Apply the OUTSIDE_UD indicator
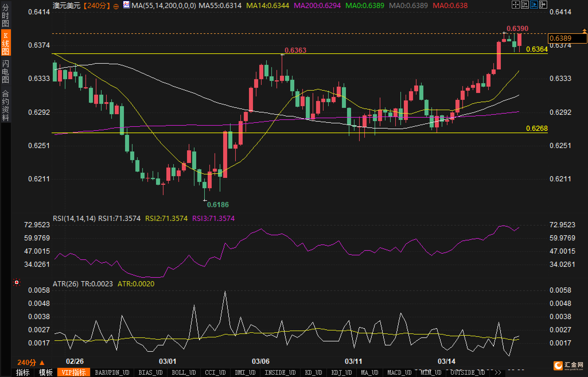This screenshot has width=588, height=377. pos(468,373)
